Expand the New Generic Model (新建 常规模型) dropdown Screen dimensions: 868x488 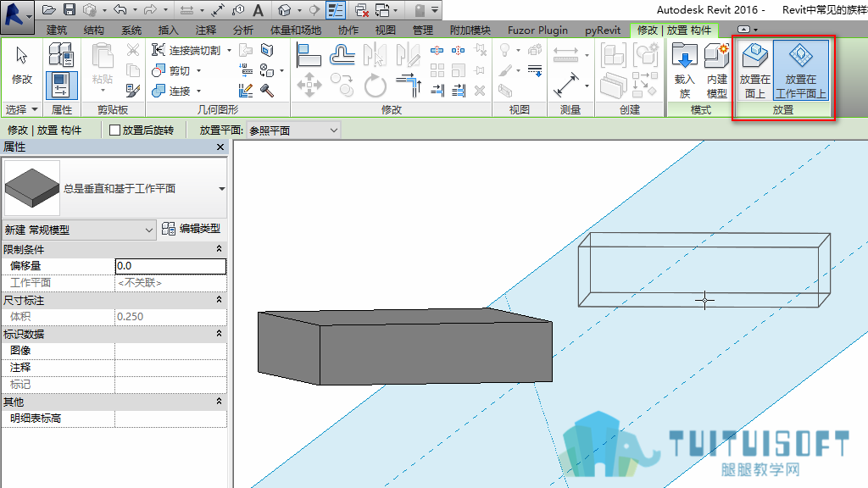[79, 230]
